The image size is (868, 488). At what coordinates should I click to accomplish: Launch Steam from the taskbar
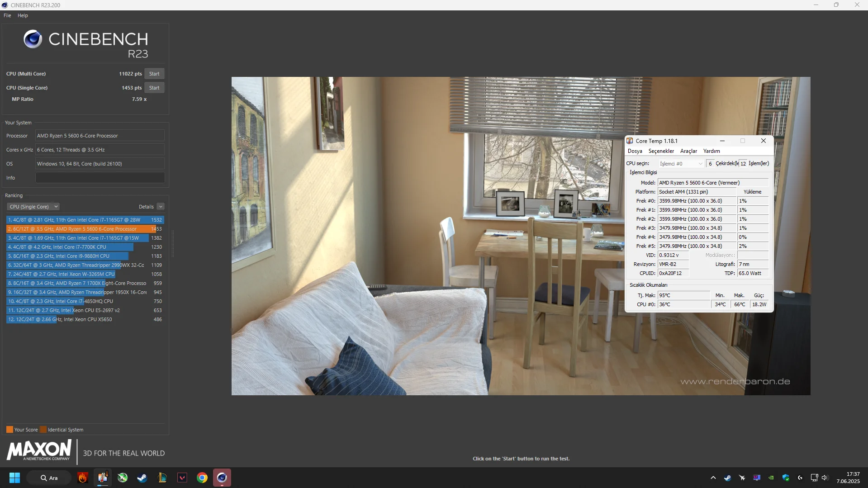[x=142, y=478]
